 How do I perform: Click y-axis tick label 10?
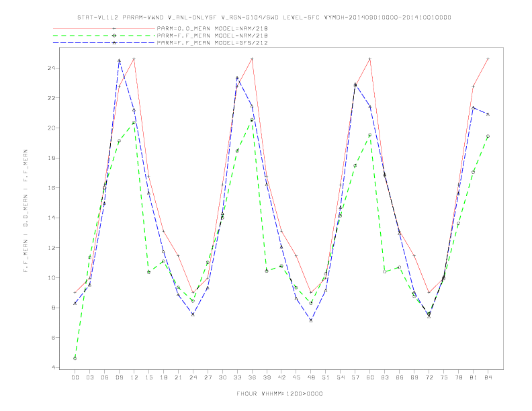(52, 278)
